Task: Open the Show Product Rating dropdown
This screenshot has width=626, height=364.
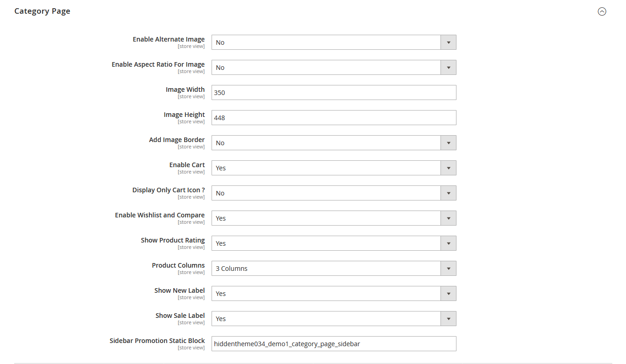Action: click(449, 243)
